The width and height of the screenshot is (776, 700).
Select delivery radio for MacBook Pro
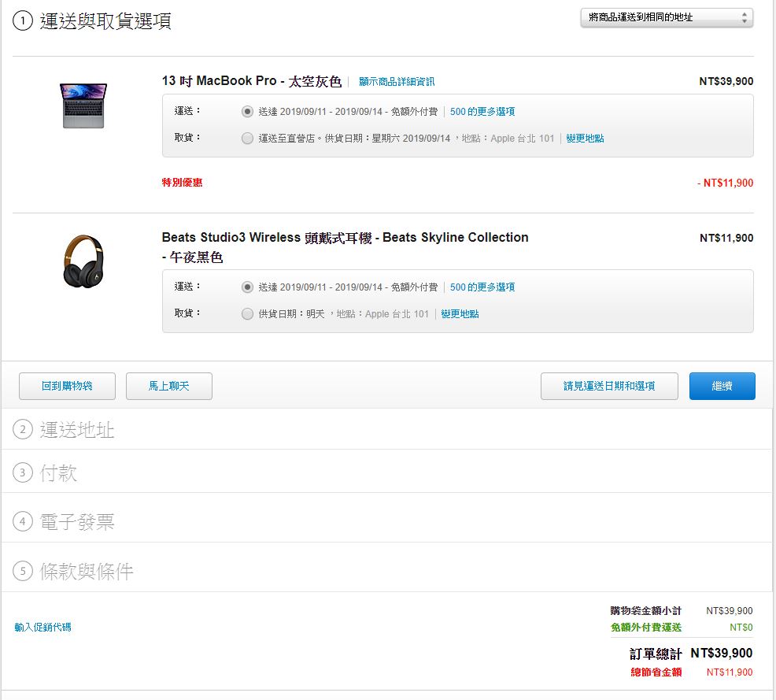point(247,111)
